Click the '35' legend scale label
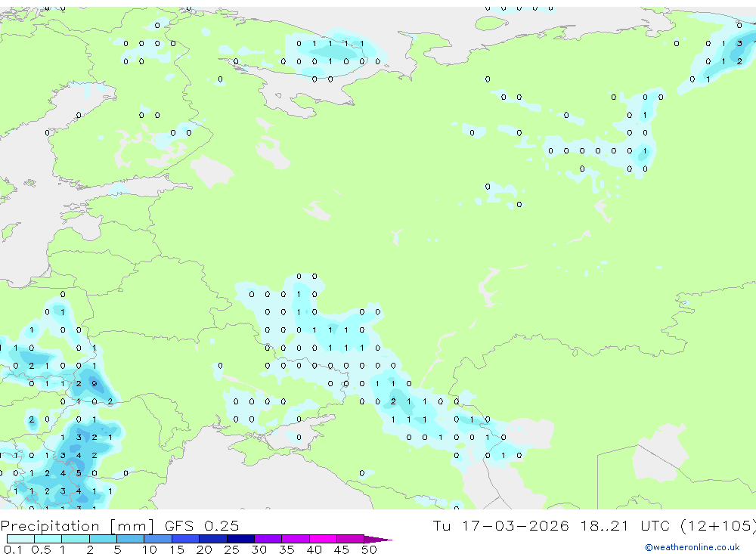756x554 pixels. pyautogui.click(x=287, y=549)
